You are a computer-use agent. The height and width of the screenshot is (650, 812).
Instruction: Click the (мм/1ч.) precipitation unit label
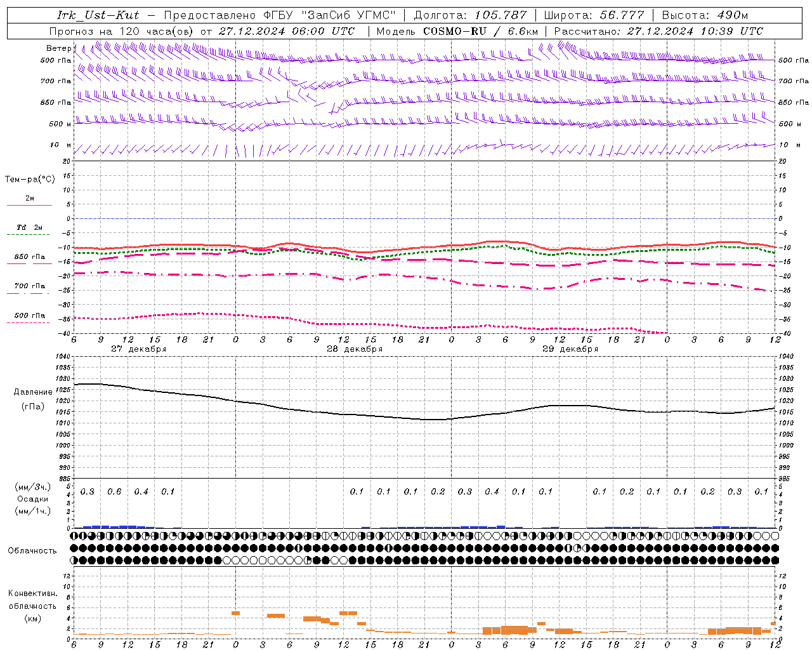[32, 511]
